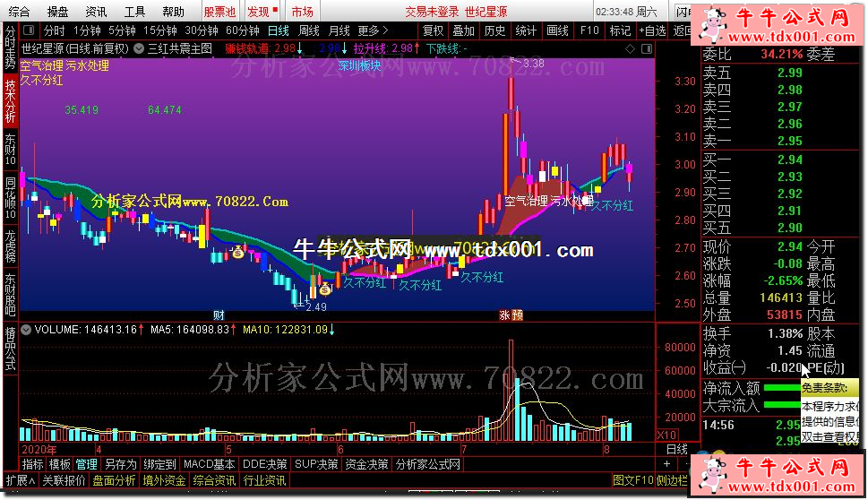Click the + zoom button near 日线
This screenshot has height=500, width=868.
(x=666, y=464)
